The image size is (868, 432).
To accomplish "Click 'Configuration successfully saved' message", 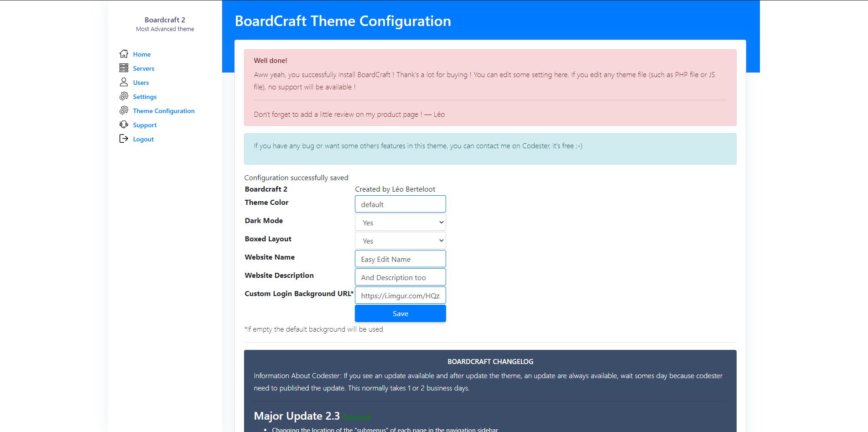I will [x=296, y=177].
